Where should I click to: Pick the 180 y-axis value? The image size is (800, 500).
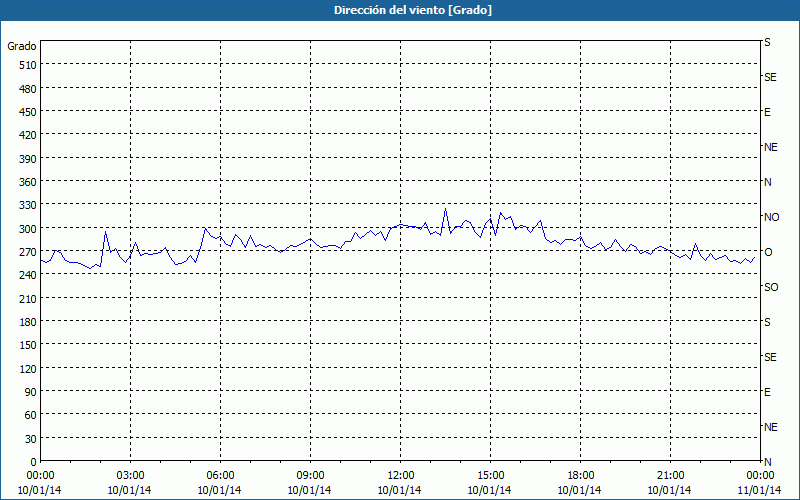28,322
